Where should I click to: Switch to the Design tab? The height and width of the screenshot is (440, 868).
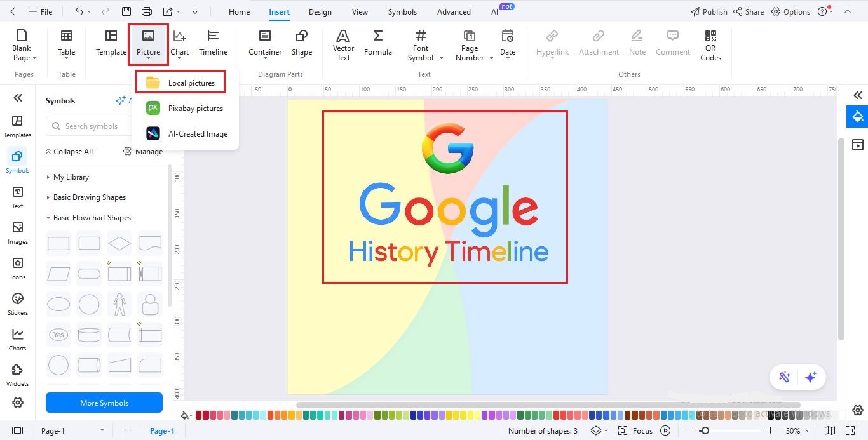[x=320, y=11]
